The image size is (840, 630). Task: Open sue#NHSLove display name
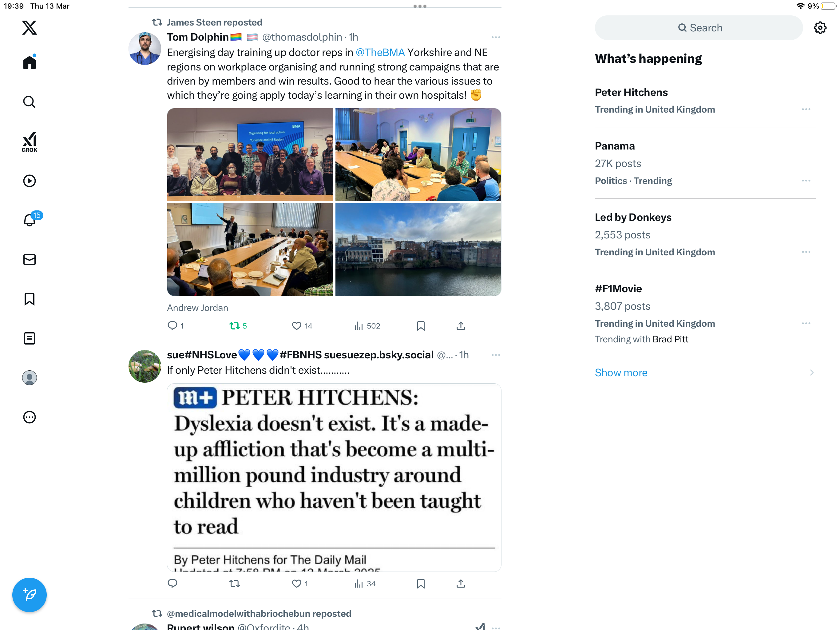pyautogui.click(x=300, y=355)
